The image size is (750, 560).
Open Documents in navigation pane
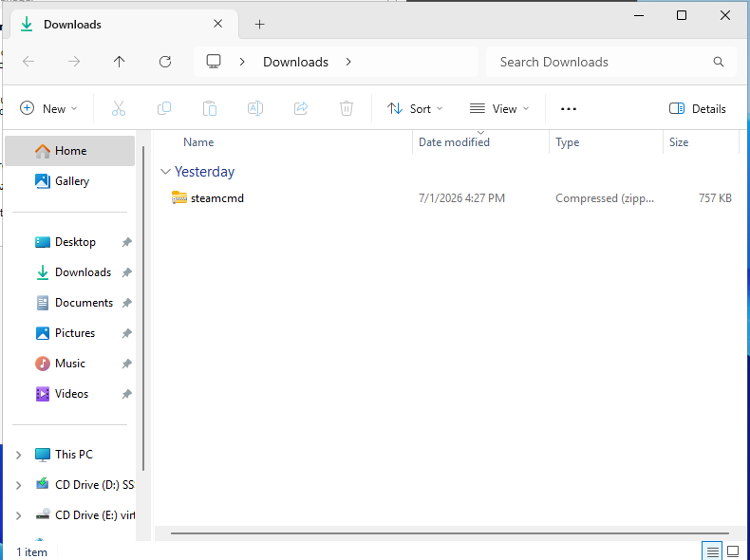70,303
